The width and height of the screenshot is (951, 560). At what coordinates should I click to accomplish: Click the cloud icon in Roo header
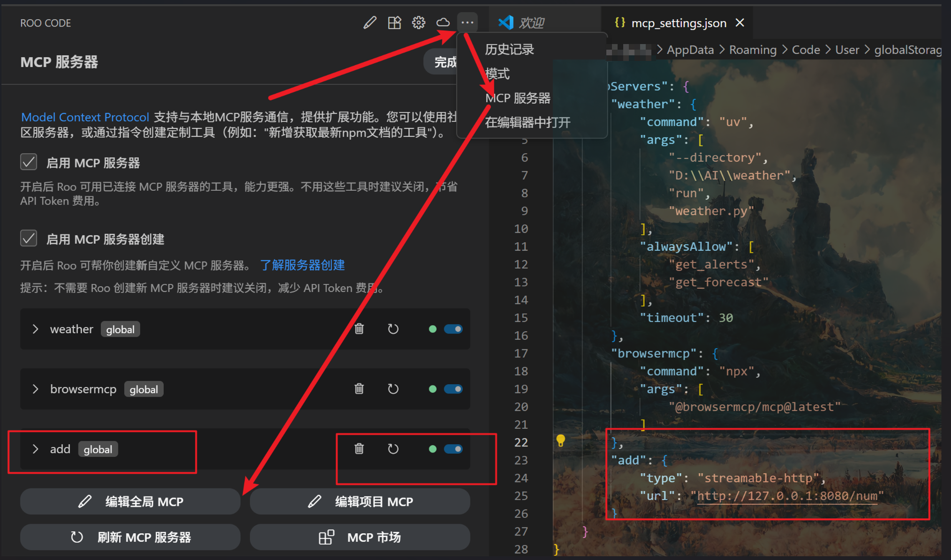tap(443, 22)
